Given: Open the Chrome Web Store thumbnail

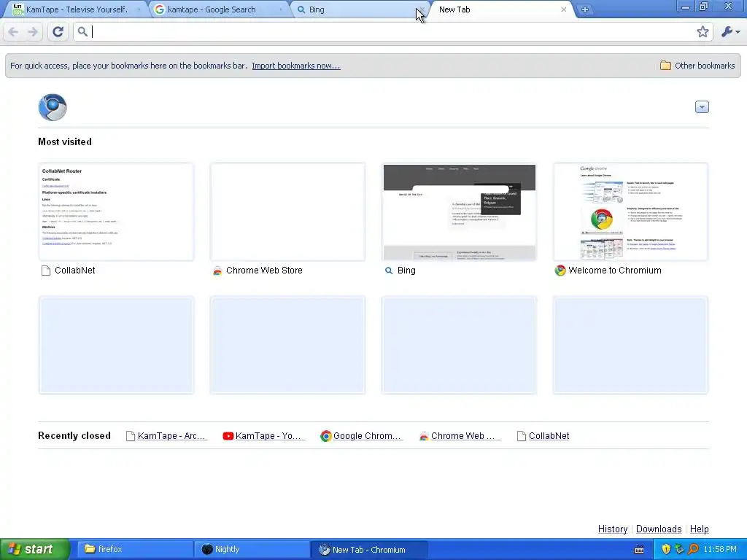Looking at the screenshot, I should [287, 212].
